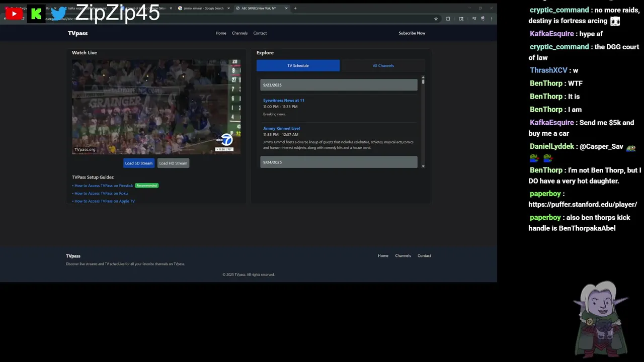The height and width of the screenshot is (362, 644).
Task: Click the ZipZip45 overlay name
Action: tap(118, 13)
